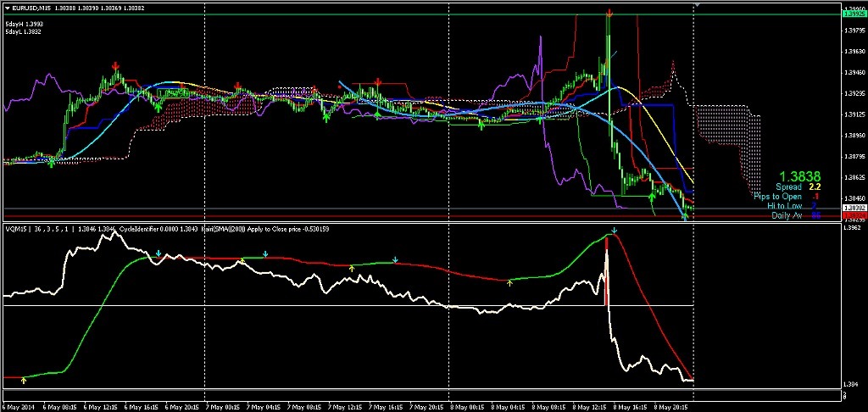Screen dimensions: 868x412
Task: Click the red sell arrow atop the tallest spike
Action: 609,14
